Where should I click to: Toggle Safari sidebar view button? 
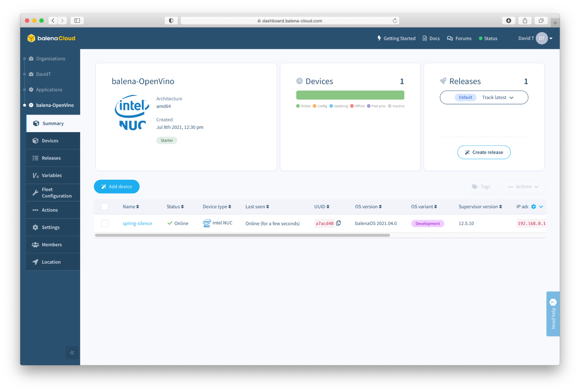77,21
